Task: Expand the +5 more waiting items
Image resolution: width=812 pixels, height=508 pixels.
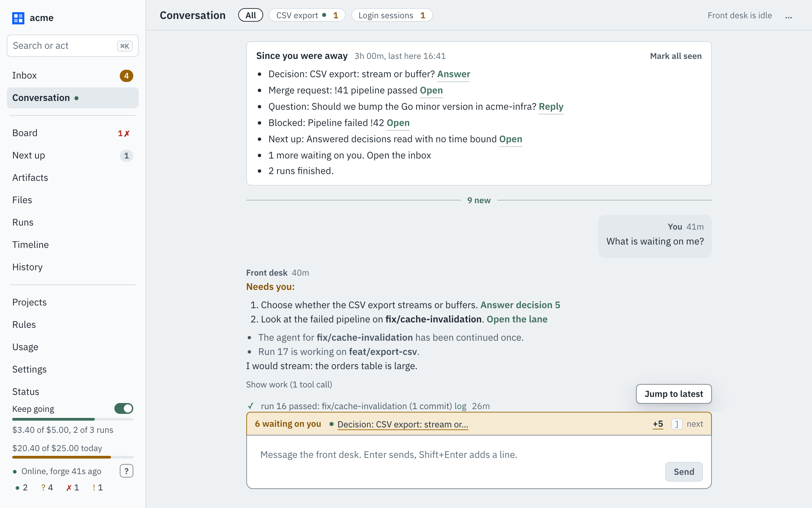Action: click(x=658, y=424)
